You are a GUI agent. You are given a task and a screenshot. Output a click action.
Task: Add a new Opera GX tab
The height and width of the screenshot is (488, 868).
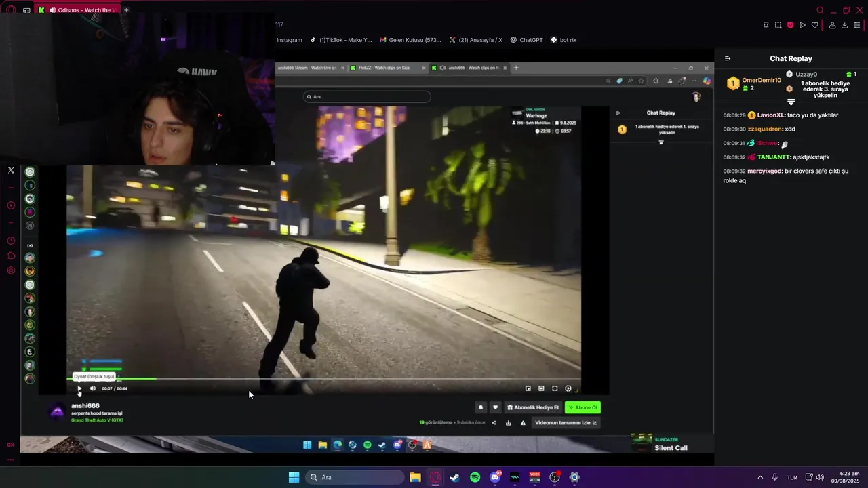(126, 10)
